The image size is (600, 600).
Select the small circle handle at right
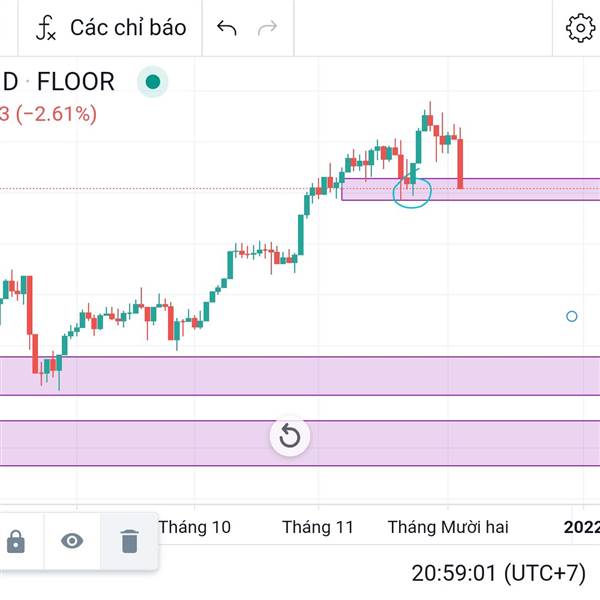(572, 316)
